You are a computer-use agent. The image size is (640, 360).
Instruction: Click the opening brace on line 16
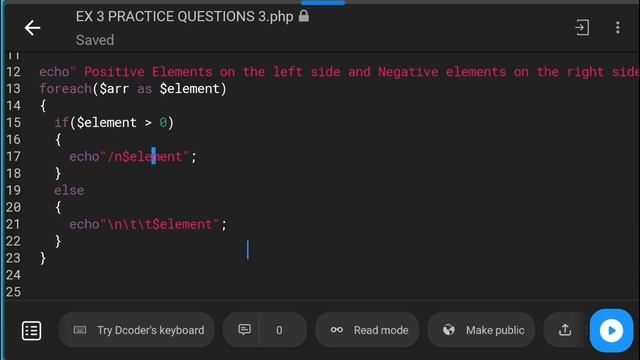tap(58, 140)
